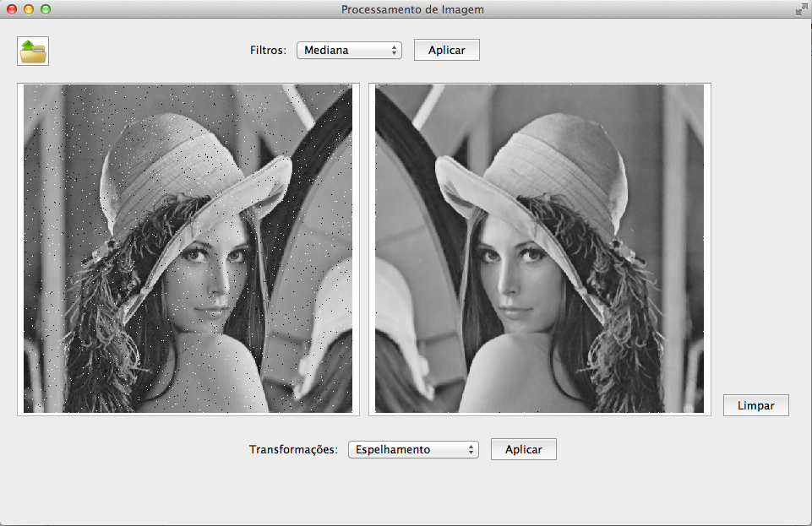Open image file with folder icon
The width and height of the screenshot is (812, 526).
pos(33,51)
